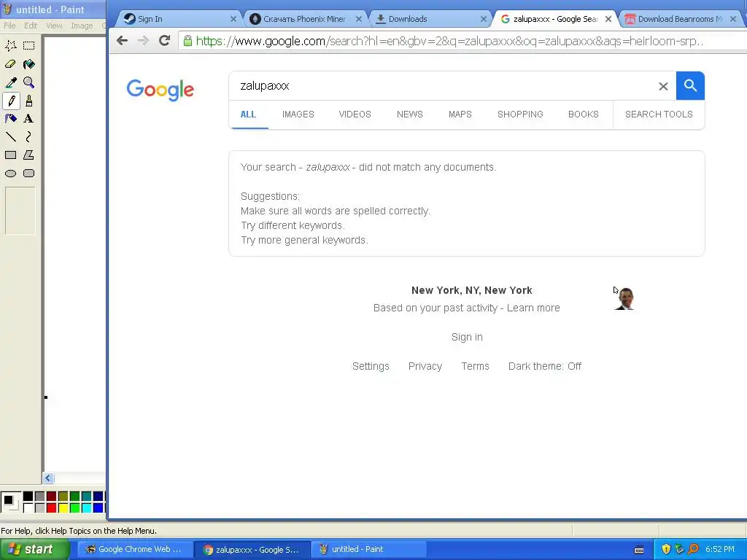747x560 pixels.
Task: Choose the Airbrush spray tool
Action: [x=10, y=119]
